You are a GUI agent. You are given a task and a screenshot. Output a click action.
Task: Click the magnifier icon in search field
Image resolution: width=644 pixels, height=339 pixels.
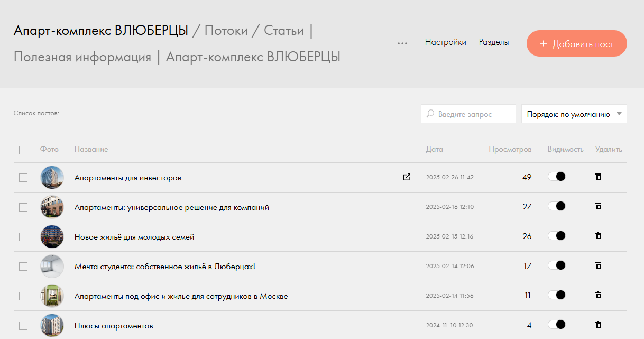click(430, 114)
